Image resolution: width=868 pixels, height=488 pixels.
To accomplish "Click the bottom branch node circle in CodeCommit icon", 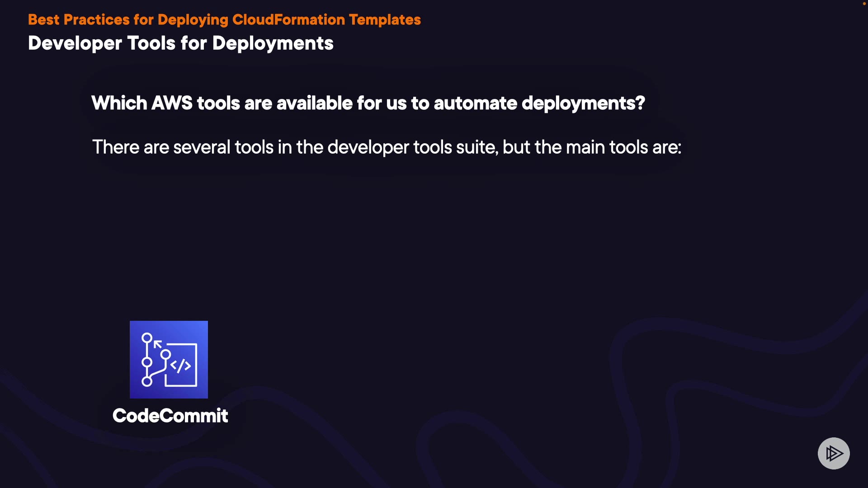I will (147, 382).
